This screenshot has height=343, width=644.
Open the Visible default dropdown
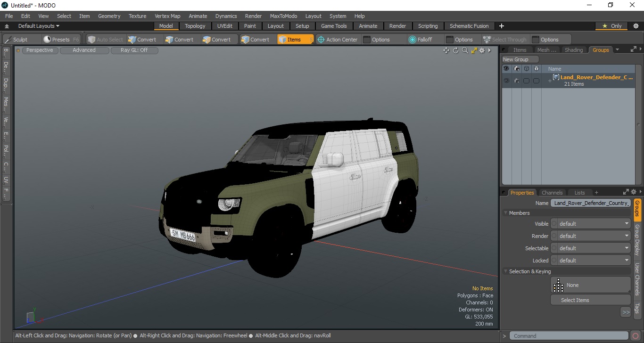(594, 224)
